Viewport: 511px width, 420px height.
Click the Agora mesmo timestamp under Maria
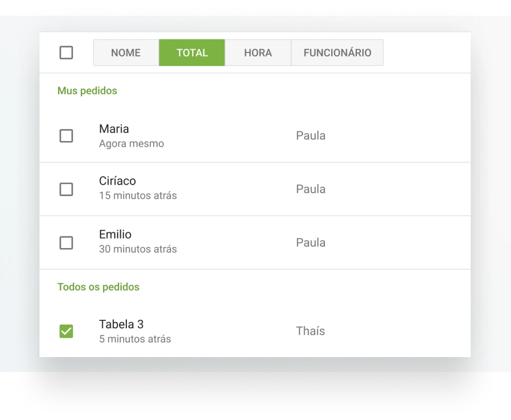click(132, 144)
